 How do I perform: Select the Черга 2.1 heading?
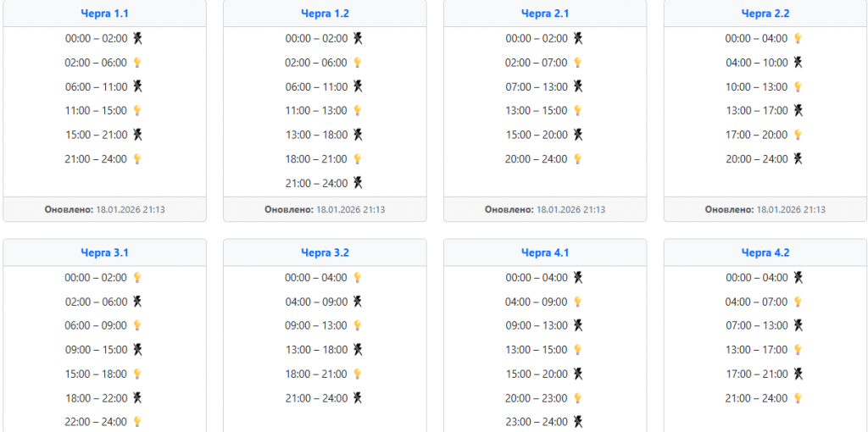545,14
